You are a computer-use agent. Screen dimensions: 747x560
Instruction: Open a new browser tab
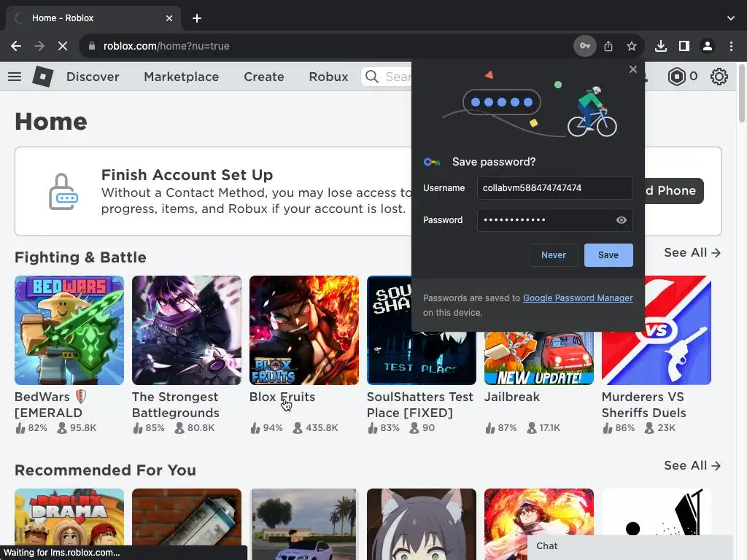tap(197, 18)
